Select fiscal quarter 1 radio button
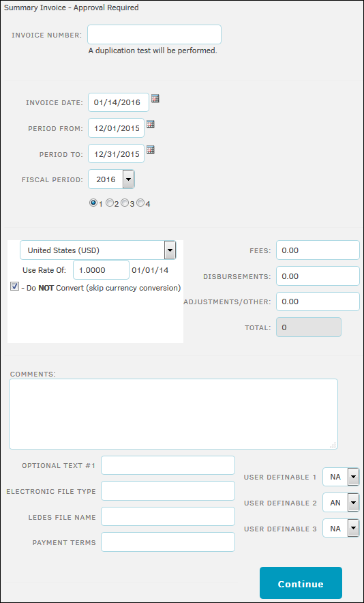Screen dimensions: 364x603 click(x=93, y=203)
